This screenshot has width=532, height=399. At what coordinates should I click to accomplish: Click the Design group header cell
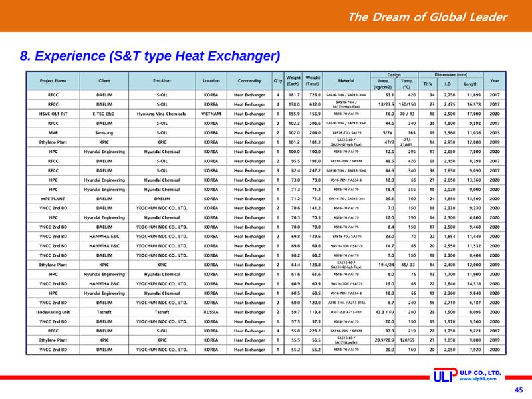point(394,75)
